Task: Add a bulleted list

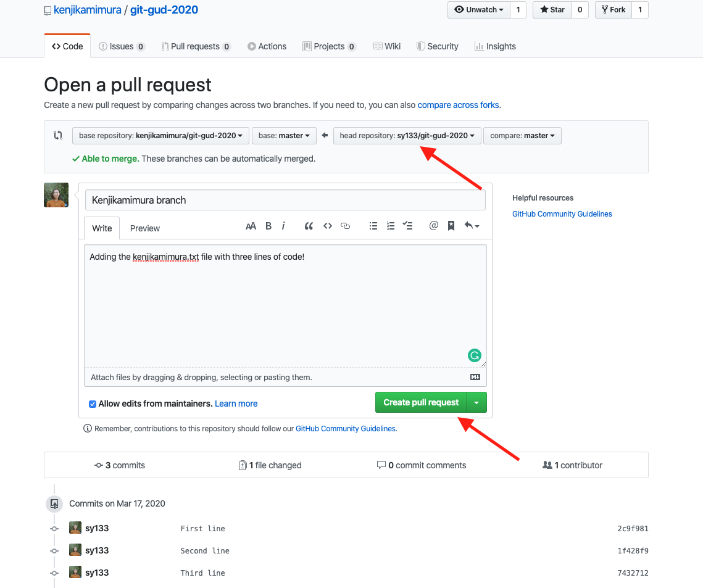Action: point(373,226)
